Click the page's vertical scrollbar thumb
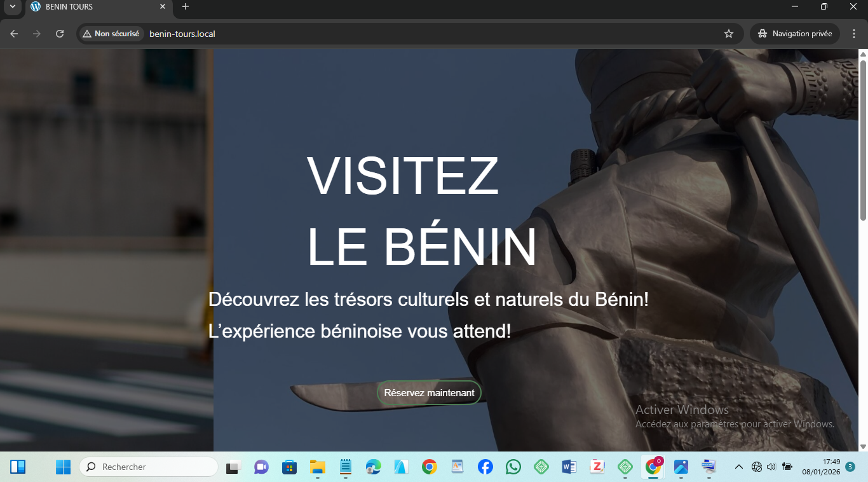Screen dimensions: 868x482 click(x=863, y=140)
